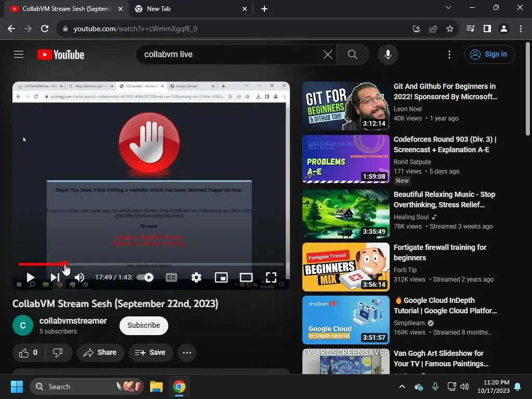Open notification bell in taskbar

pos(518,387)
